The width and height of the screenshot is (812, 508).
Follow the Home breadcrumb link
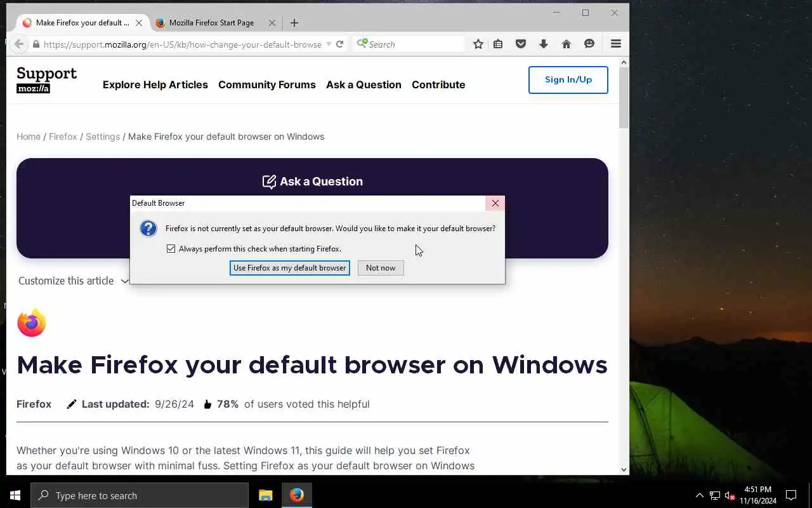pos(29,137)
